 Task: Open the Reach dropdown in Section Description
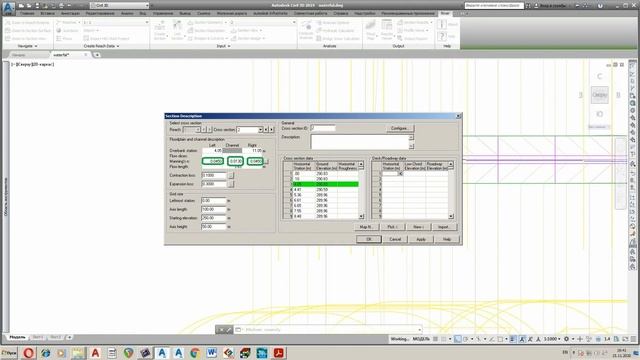click(191, 130)
